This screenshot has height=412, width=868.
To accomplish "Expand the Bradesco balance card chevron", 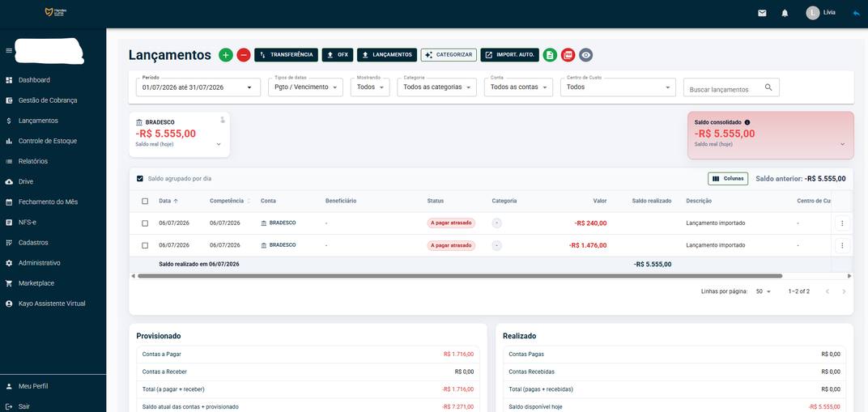I will 219,144.
